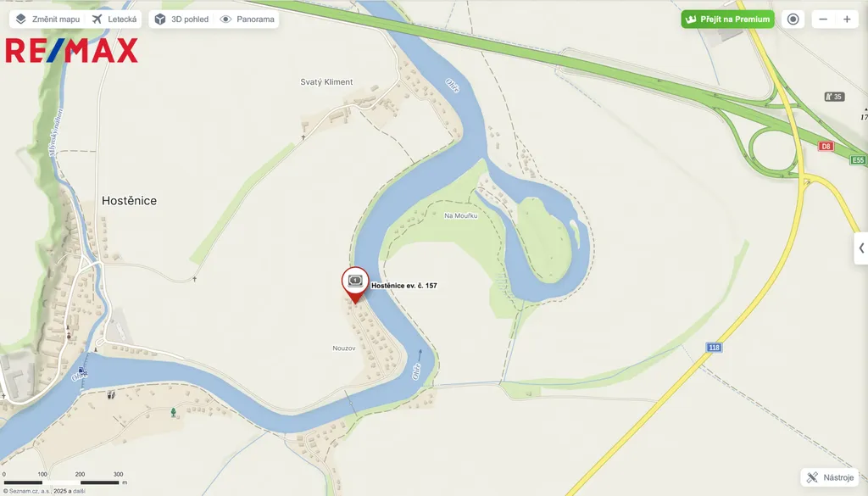Toggle the Panorama eye view
This screenshot has width=868, height=496.
click(247, 20)
